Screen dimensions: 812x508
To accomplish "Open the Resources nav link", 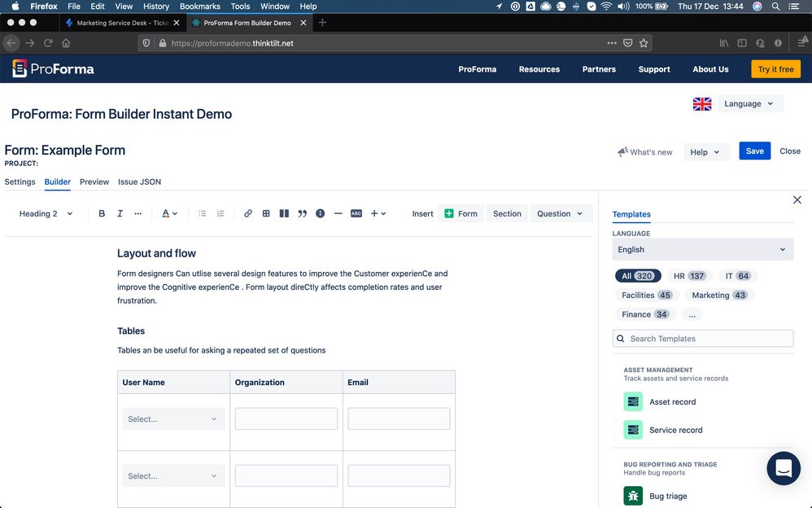I will tap(539, 69).
